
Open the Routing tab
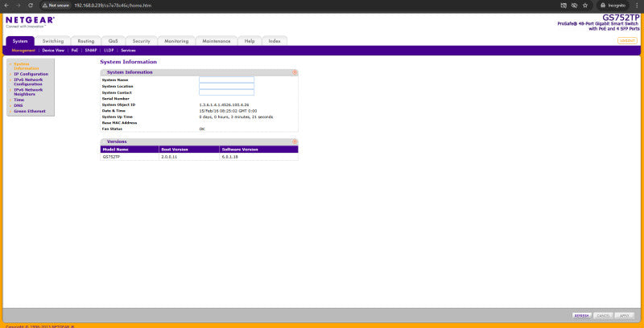click(86, 41)
